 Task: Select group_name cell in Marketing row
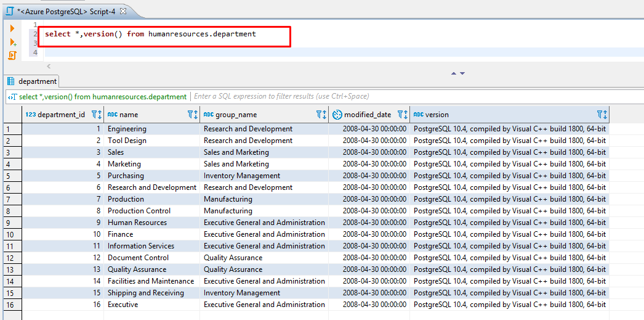coord(264,164)
